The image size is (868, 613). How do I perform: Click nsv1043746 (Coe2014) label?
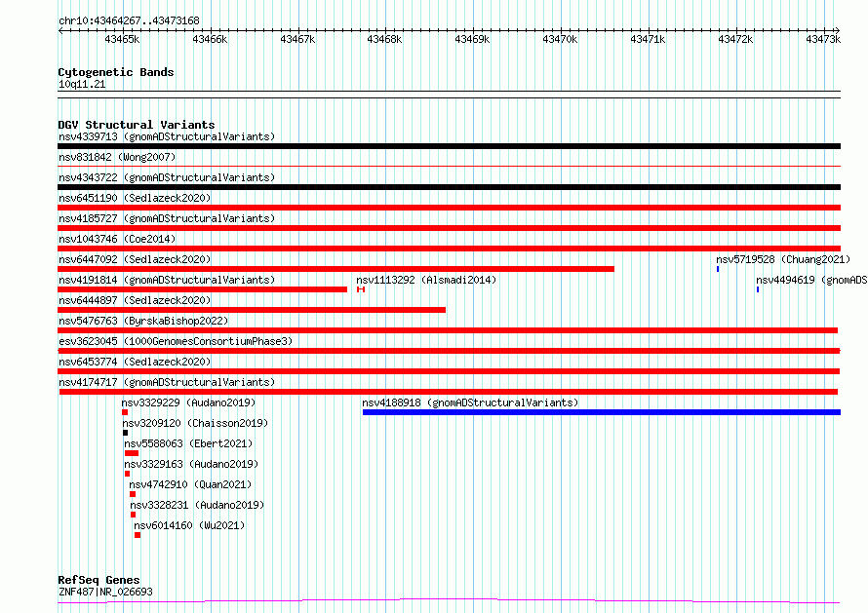pyautogui.click(x=117, y=239)
